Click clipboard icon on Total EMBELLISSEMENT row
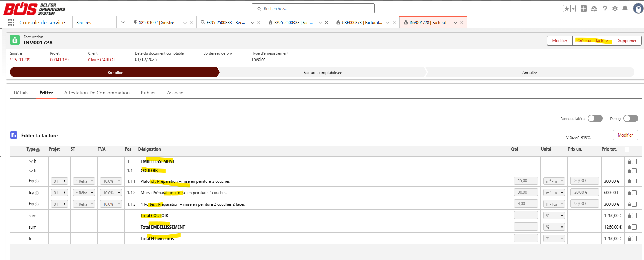The height and width of the screenshot is (260, 644). click(x=629, y=227)
